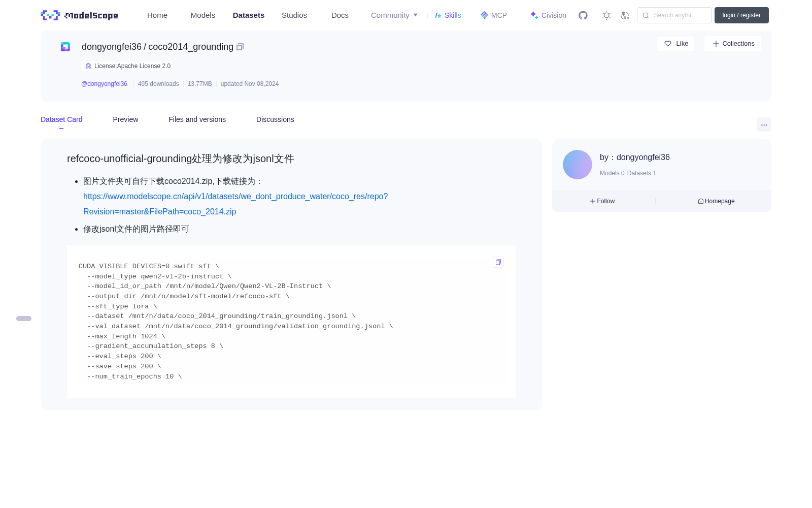Click the '--save_steps 200' code line
This screenshot has height=508, width=812.
[x=124, y=366]
